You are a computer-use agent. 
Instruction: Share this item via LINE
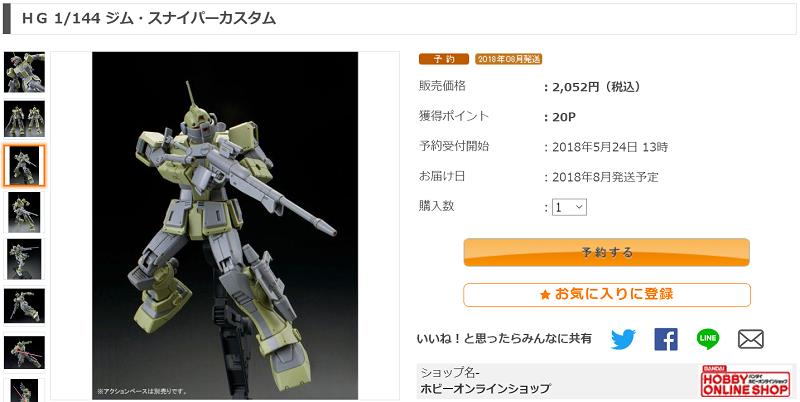(708, 339)
